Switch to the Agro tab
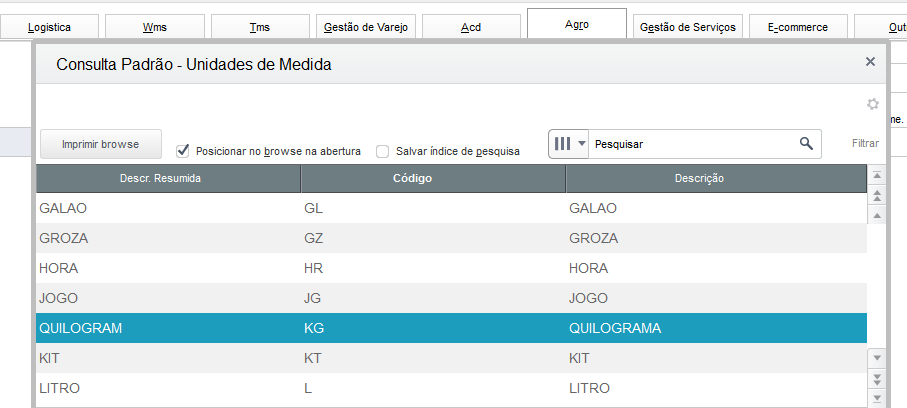The width and height of the screenshot is (907, 408). click(576, 24)
